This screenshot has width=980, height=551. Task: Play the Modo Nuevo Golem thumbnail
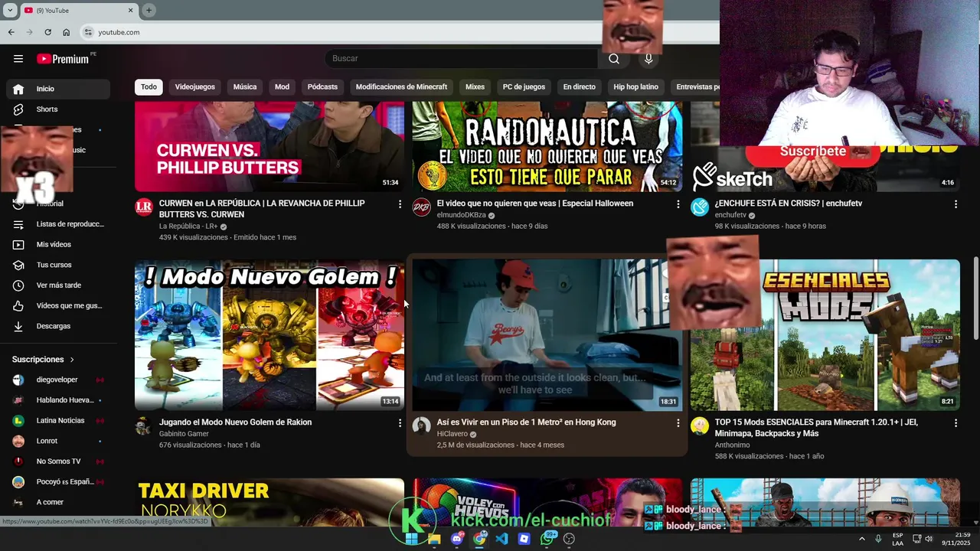click(269, 335)
